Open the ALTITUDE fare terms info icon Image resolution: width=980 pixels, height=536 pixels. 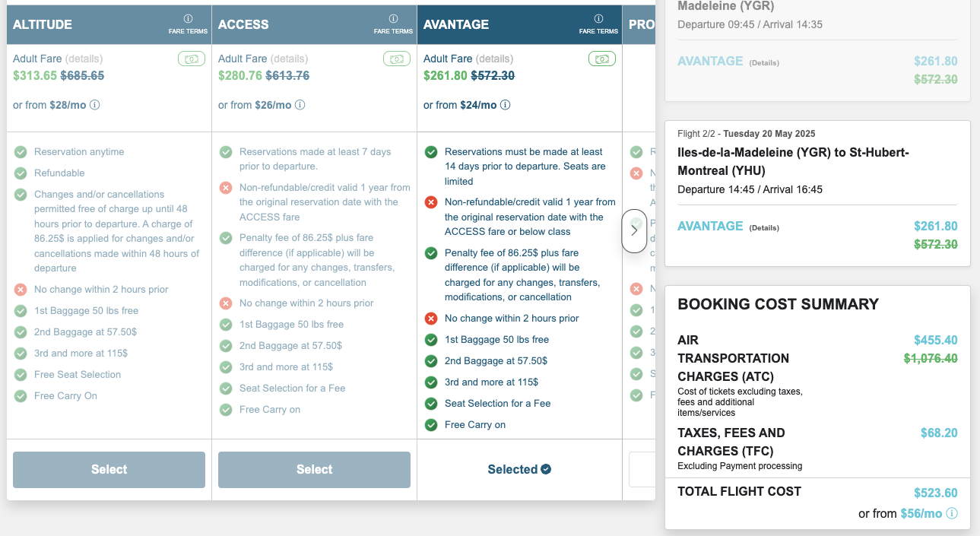click(x=188, y=19)
